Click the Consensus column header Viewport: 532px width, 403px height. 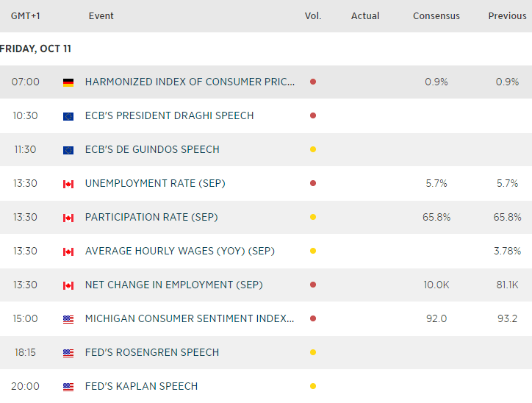(x=436, y=15)
